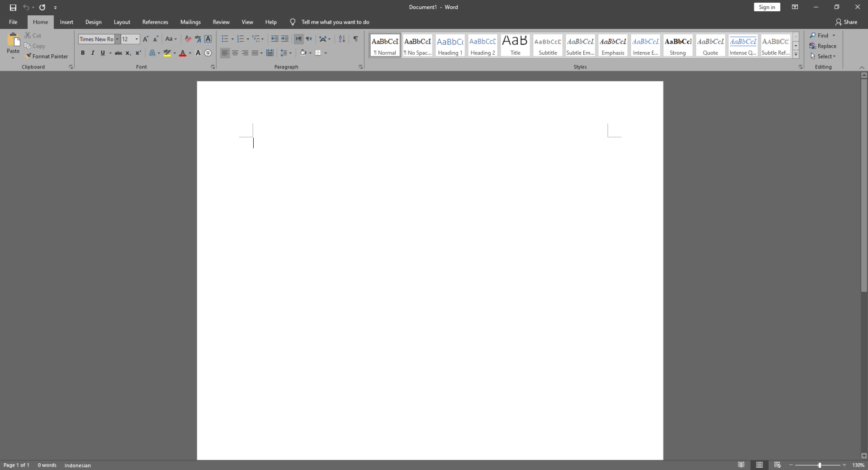Open the Shading color dropdown arrow
The image size is (868, 470).
(x=310, y=53)
